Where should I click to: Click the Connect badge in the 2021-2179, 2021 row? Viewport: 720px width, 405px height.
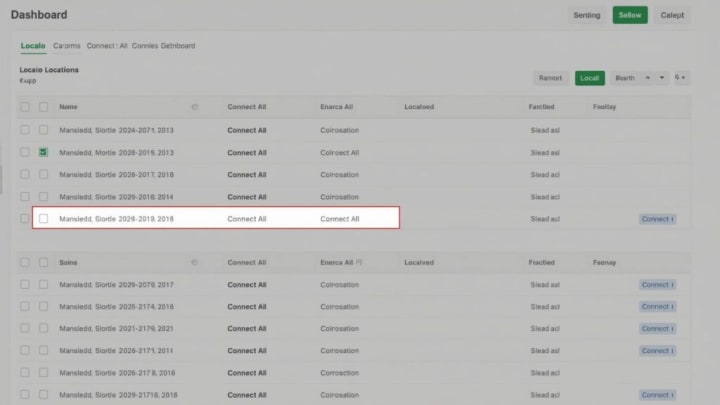pos(658,329)
